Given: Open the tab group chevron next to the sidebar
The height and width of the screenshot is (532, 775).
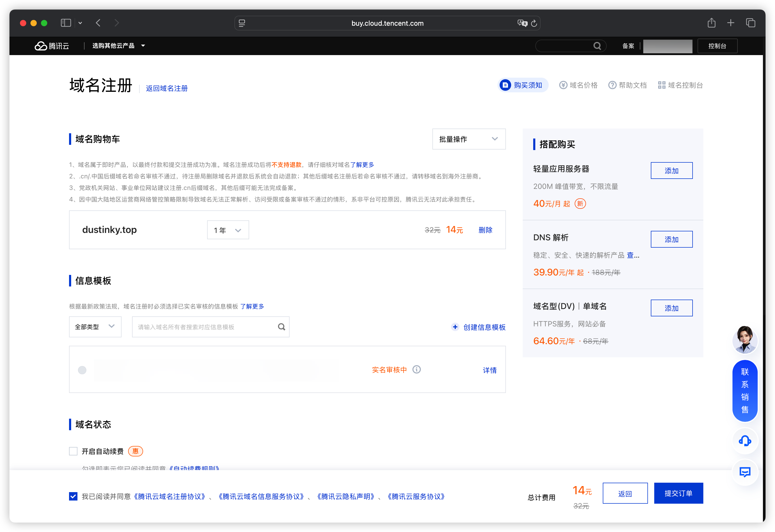Looking at the screenshot, I should [80, 23].
